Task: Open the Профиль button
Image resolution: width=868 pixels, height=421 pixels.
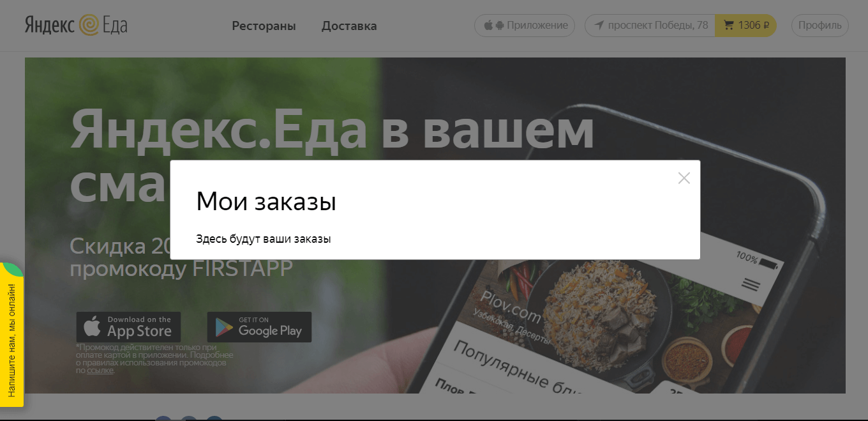Action: 820,26
